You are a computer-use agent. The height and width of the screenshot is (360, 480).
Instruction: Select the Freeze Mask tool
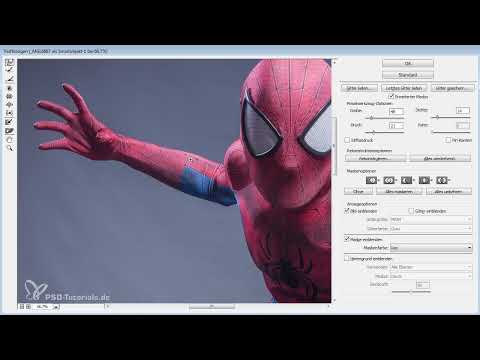[9, 122]
